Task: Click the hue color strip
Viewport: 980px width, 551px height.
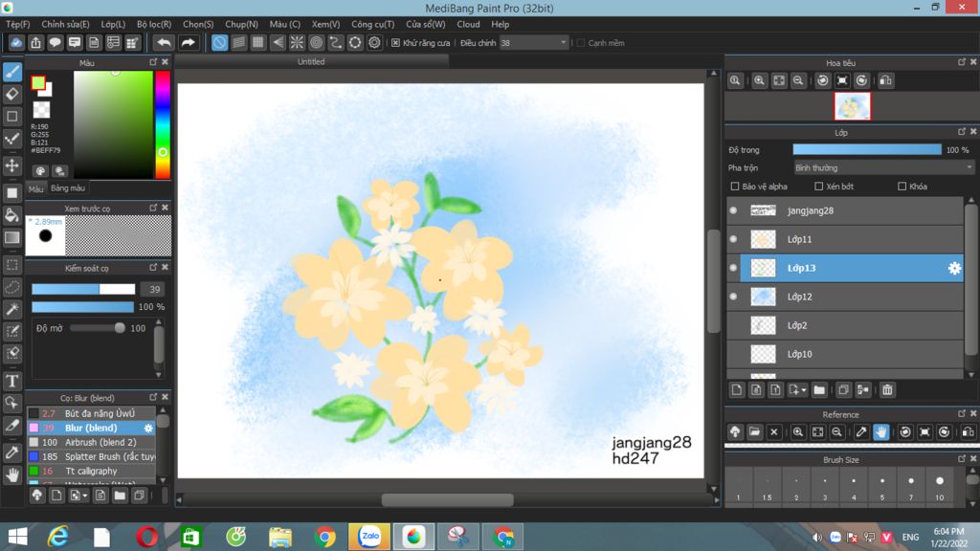Action: click(163, 125)
